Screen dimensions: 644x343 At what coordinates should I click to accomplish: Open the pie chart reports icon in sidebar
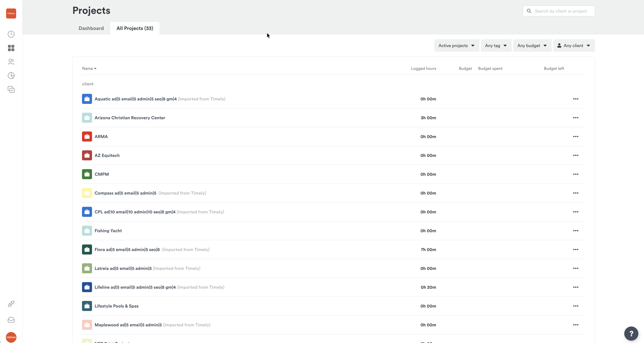pos(11,76)
